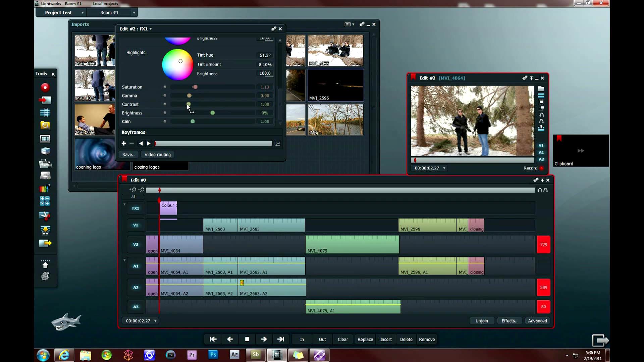Viewport: 644px width, 362px height.
Task: Click the Unjoin button
Action: pos(482,321)
